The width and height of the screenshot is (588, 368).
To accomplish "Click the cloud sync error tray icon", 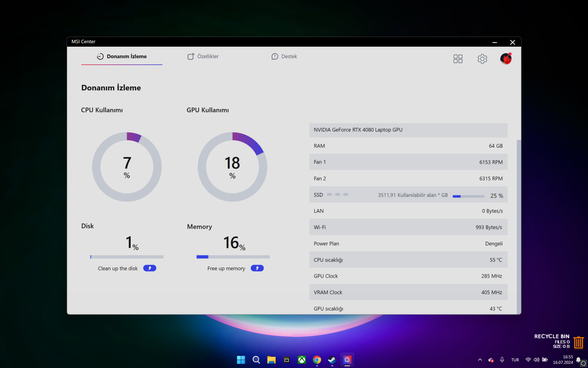I will pos(491,360).
